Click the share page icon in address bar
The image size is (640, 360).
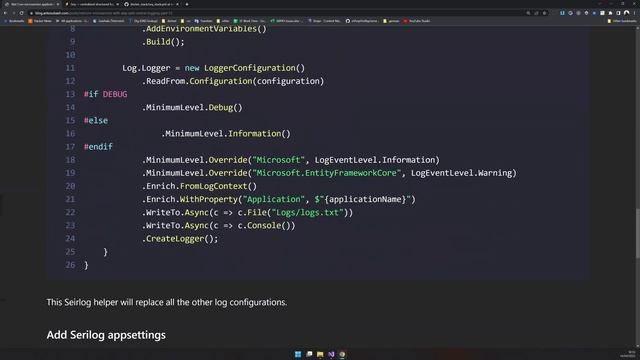pyautogui.click(x=536, y=13)
